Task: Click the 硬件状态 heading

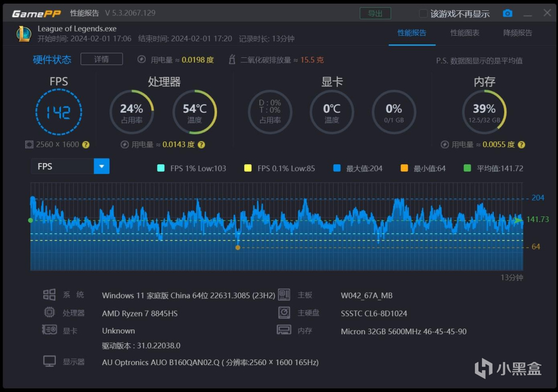Action: click(52, 59)
